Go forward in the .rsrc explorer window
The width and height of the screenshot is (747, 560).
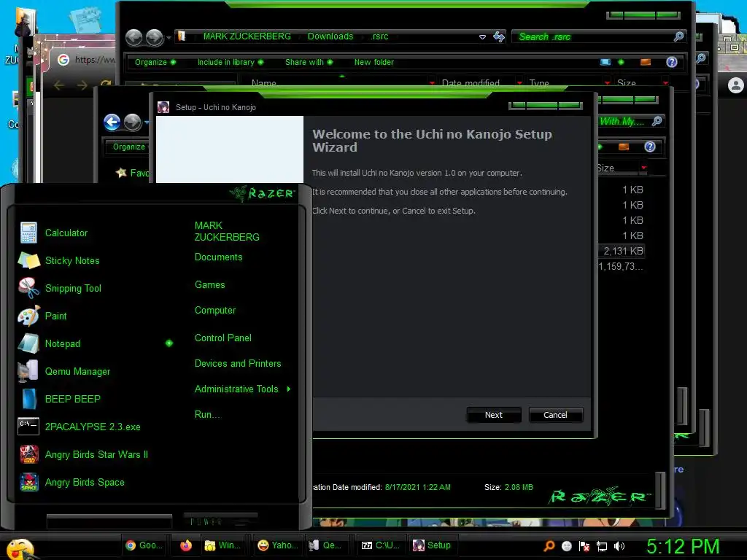[155, 37]
